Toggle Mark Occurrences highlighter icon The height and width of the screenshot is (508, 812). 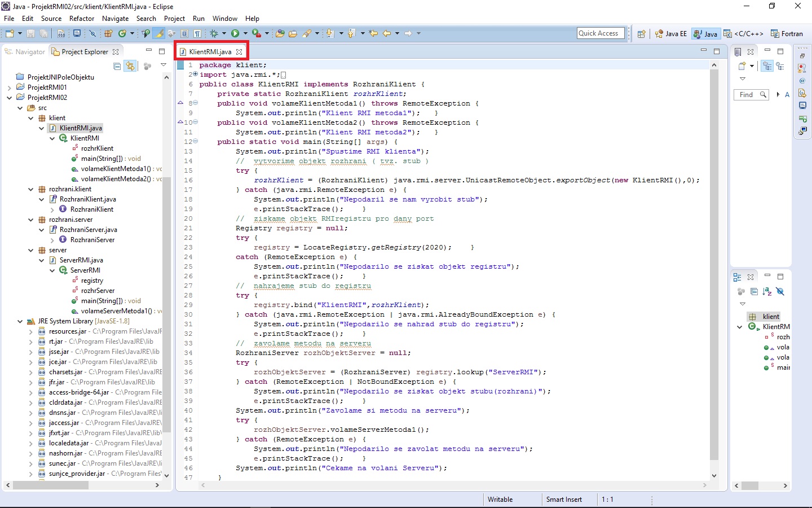coord(159,33)
